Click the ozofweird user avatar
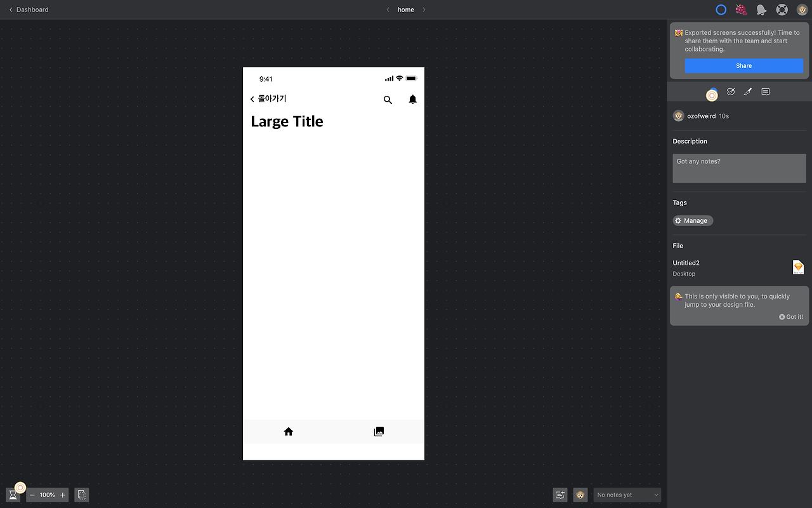 pyautogui.click(x=678, y=116)
